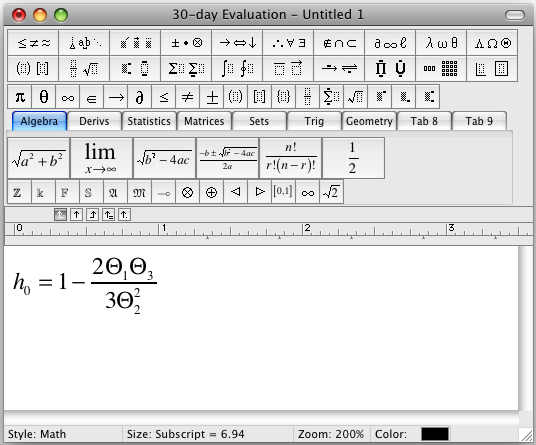
Task: Open the uppercase Greek palette (ΛΩΘ)
Action: tap(492, 43)
